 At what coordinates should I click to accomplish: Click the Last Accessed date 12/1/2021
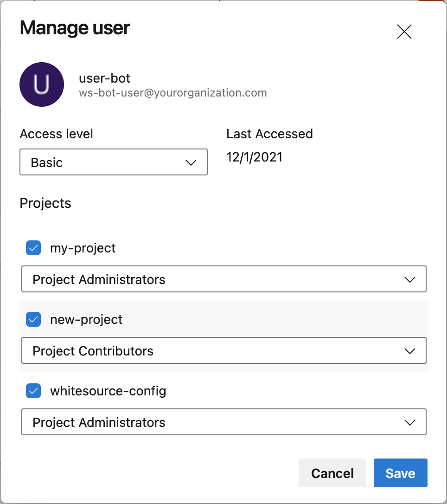pyautogui.click(x=255, y=157)
